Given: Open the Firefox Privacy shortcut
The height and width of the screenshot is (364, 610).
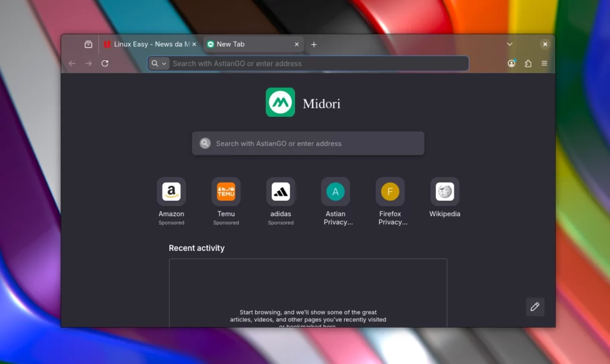Looking at the screenshot, I should pyautogui.click(x=390, y=192).
